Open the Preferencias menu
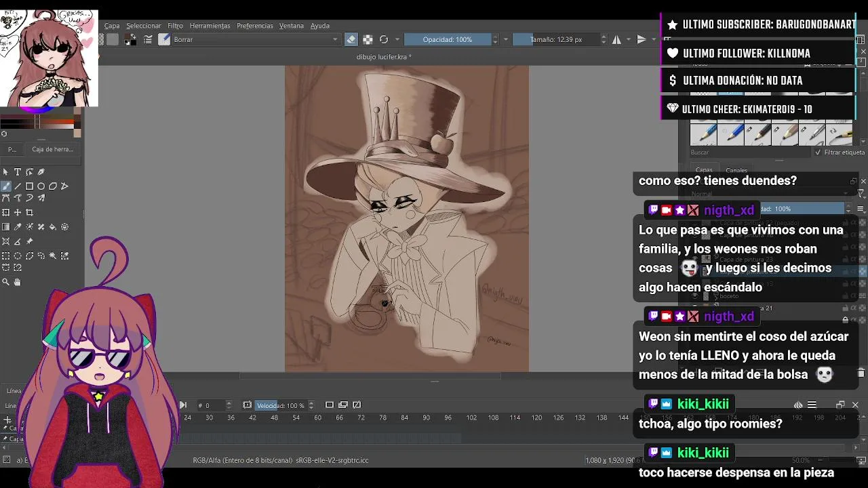 (255, 26)
